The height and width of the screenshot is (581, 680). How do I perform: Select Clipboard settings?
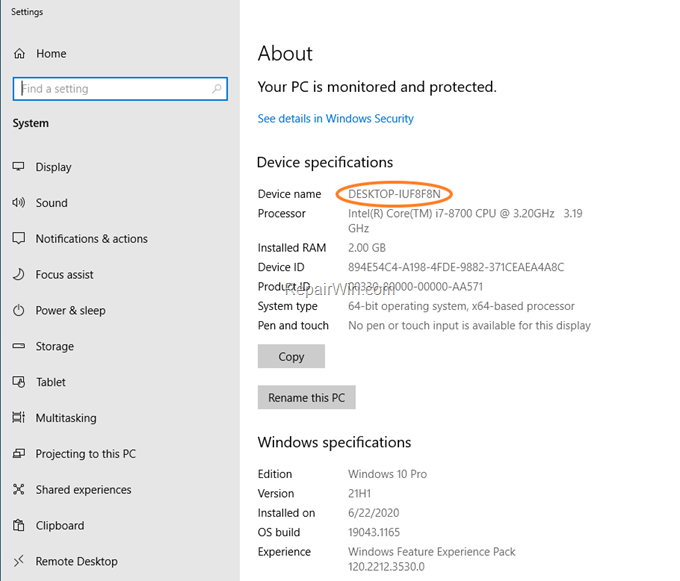60,526
